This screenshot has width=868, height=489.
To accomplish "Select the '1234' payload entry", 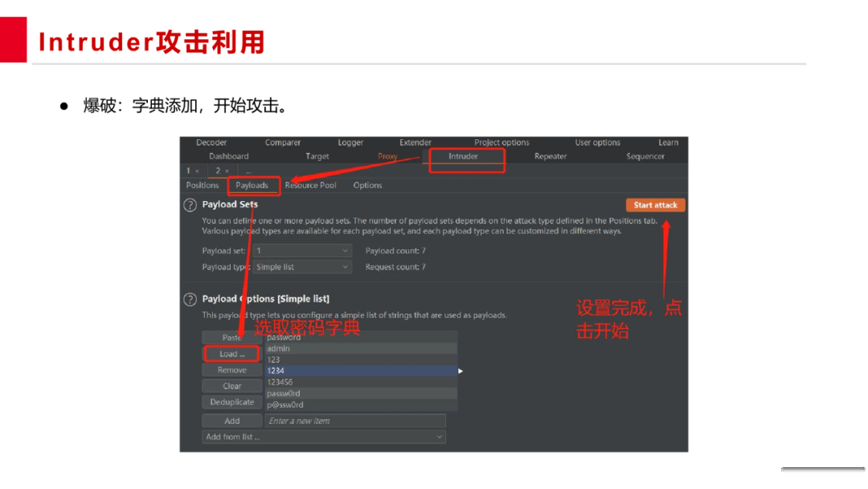I will tap(361, 371).
